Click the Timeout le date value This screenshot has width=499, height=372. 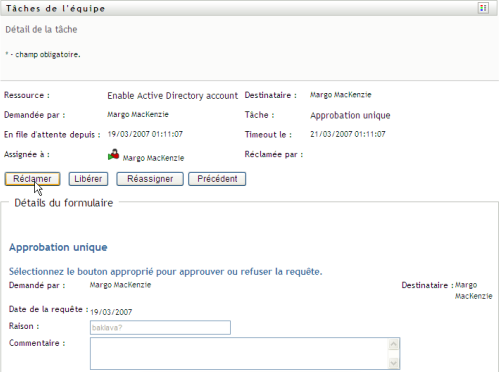click(x=348, y=134)
